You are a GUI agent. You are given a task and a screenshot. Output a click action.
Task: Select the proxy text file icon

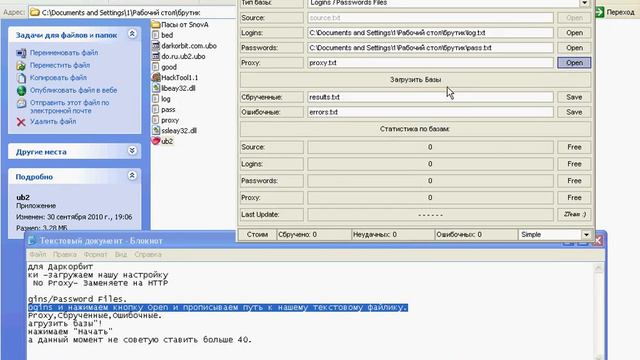point(156,120)
